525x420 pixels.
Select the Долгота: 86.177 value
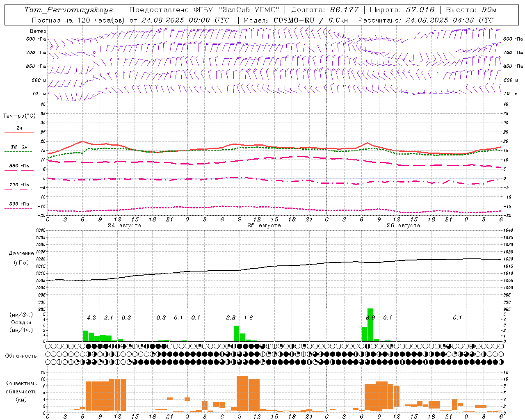[x=325, y=10]
